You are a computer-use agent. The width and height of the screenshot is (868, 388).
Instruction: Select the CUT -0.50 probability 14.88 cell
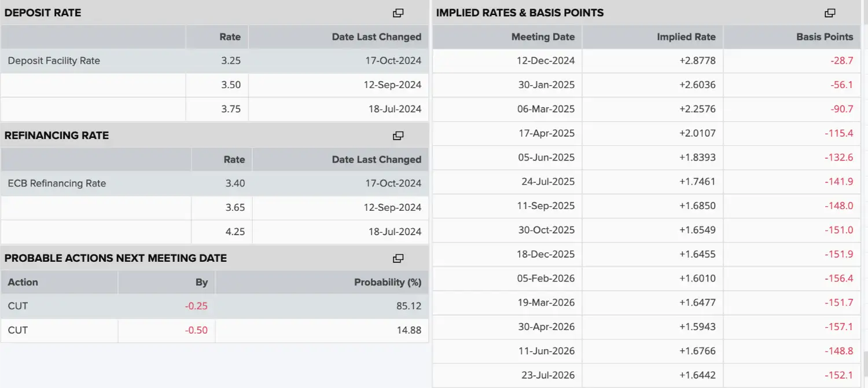(322, 331)
